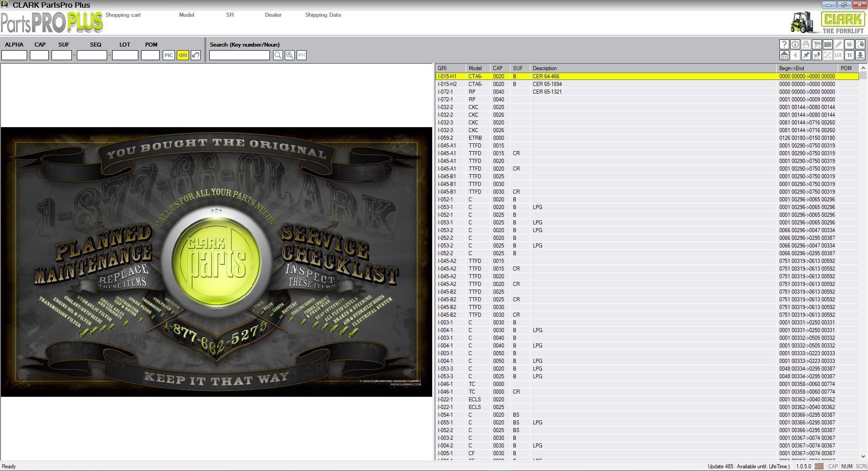Open the SI toolbar button

click(849, 44)
